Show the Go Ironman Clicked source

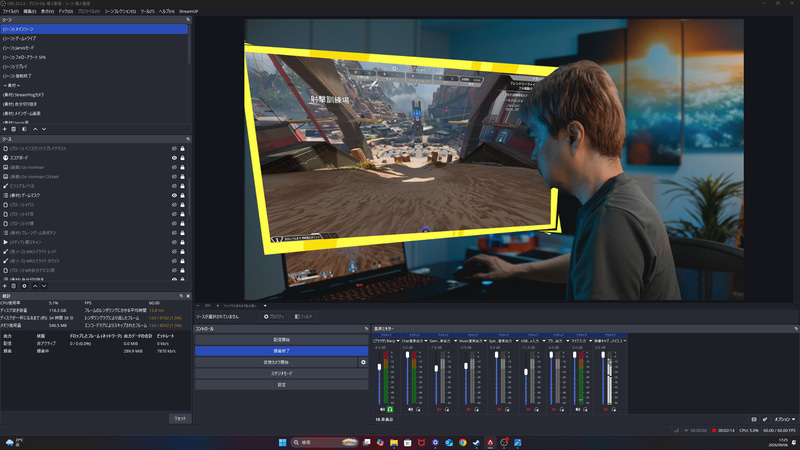pos(174,177)
